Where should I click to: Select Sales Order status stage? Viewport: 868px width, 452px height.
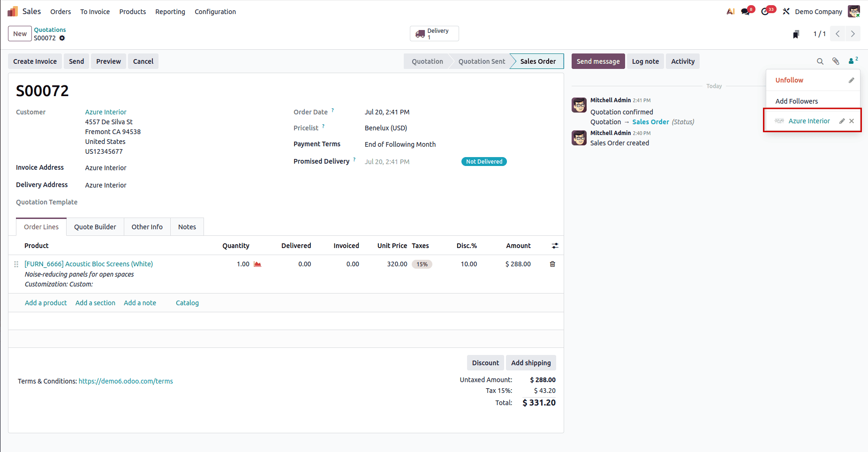[538, 61]
